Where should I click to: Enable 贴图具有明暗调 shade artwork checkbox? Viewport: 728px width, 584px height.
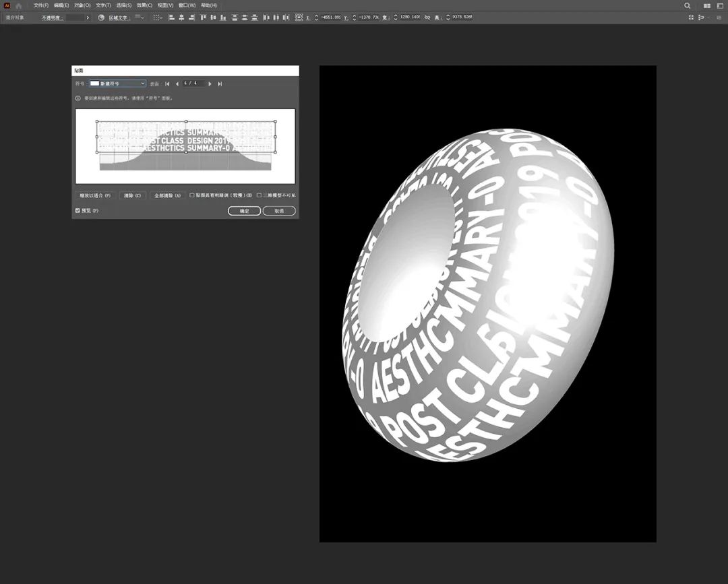192,195
